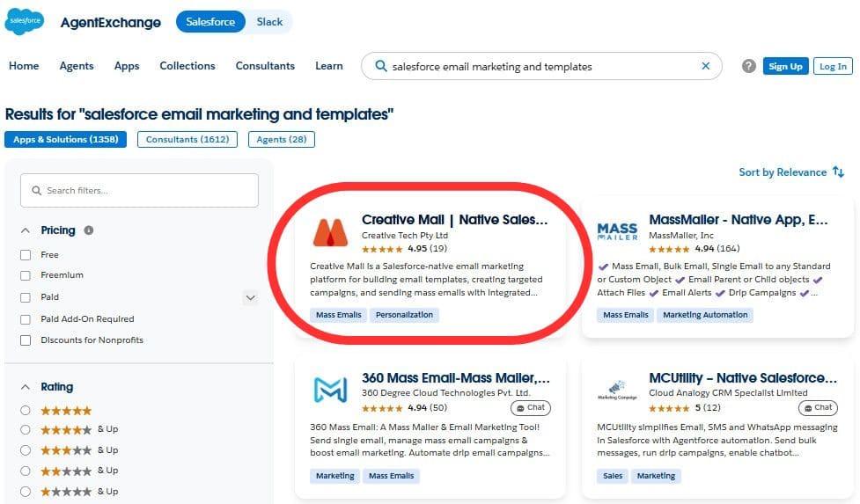Click Personalization tag on Creative Mail card
The height and width of the screenshot is (504, 860).
[x=404, y=315]
